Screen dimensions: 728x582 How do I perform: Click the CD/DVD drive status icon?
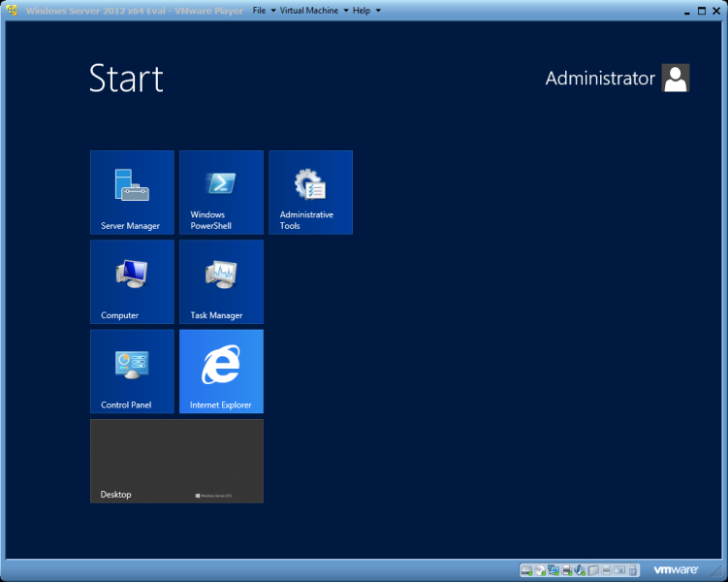pos(540,570)
